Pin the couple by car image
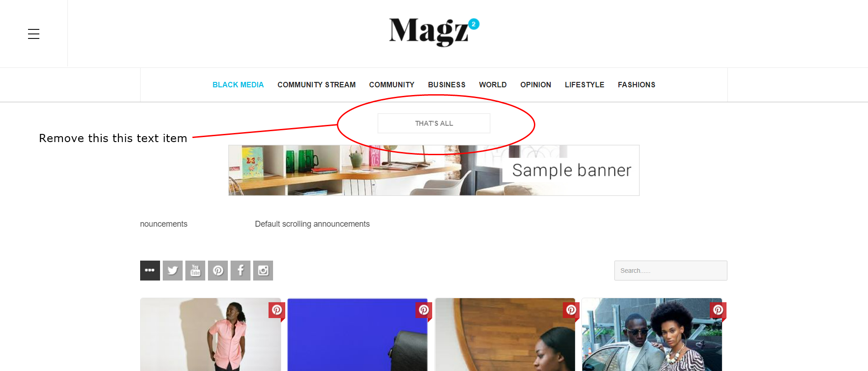The width and height of the screenshot is (868, 371). click(718, 310)
